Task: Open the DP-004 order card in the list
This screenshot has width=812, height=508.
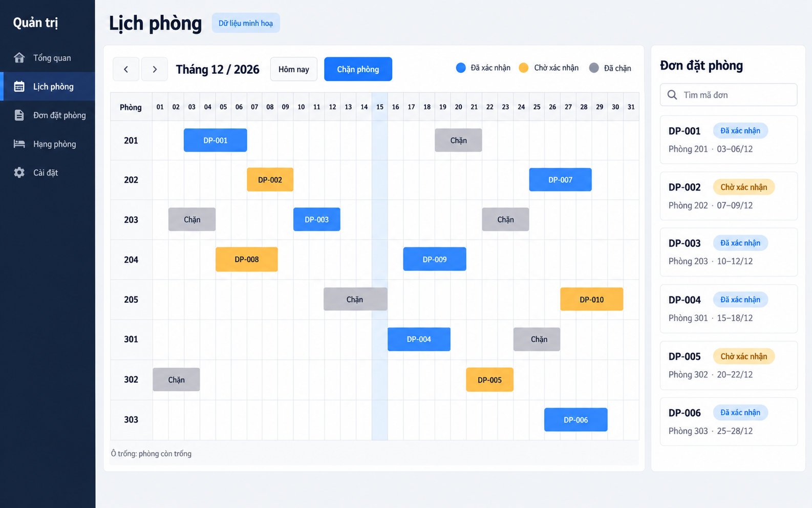Action: coord(729,309)
